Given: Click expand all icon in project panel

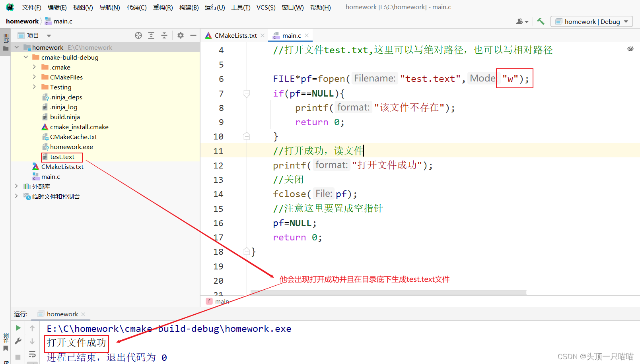Looking at the screenshot, I should point(151,35).
